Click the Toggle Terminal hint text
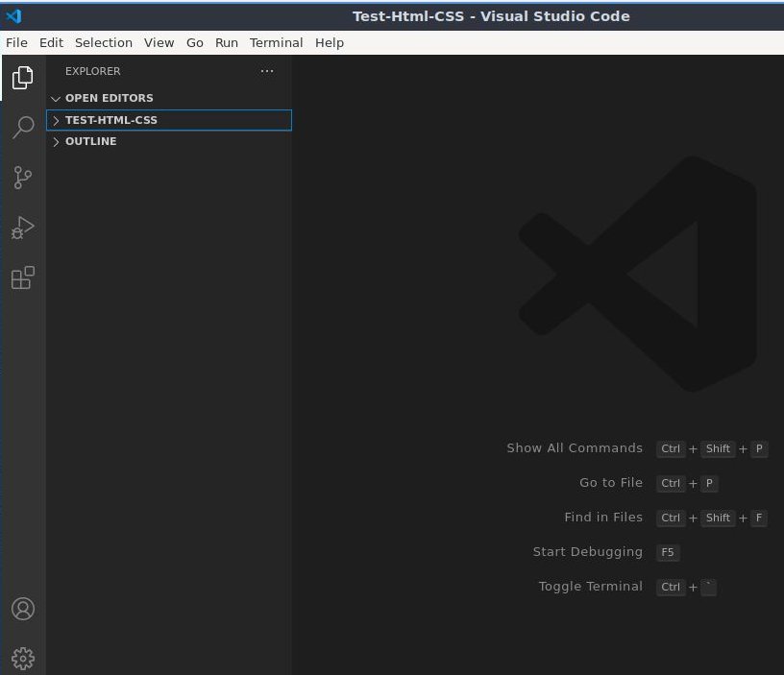 pos(591,587)
